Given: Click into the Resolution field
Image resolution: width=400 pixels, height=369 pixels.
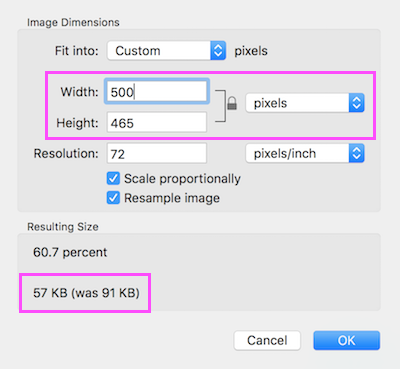Looking at the screenshot, I should (x=157, y=153).
